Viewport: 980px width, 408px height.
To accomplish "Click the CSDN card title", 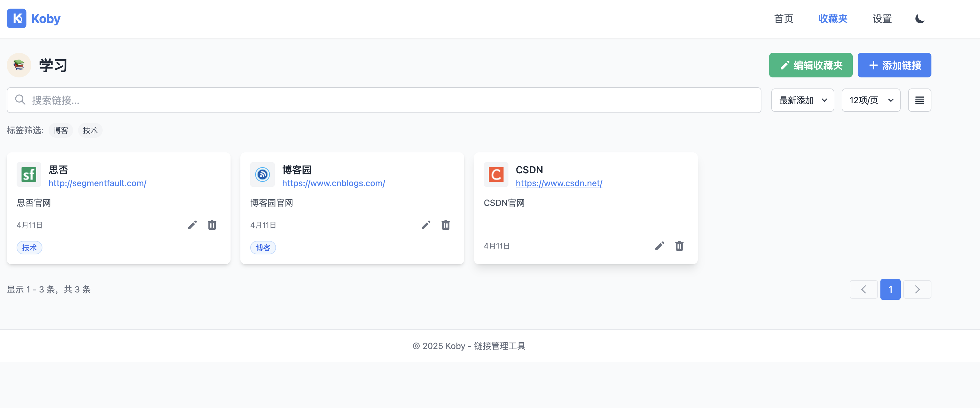I will [529, 170].
